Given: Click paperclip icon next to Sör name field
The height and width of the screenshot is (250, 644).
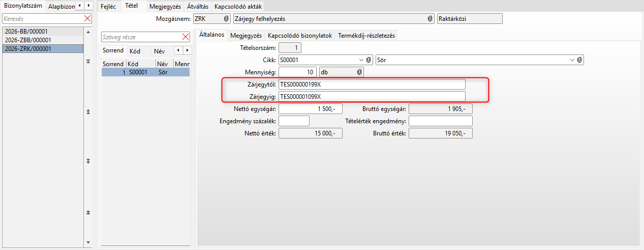Looking at the screenshot, I should click(579, 60).
